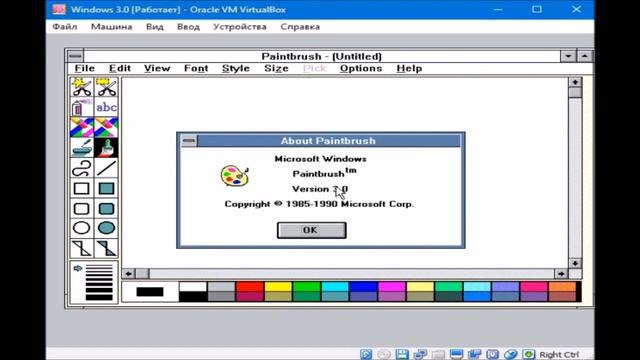This screenshot has width=640, height=360.
Task: Select the Filled Polygon tool
Action: coord(106,248)
